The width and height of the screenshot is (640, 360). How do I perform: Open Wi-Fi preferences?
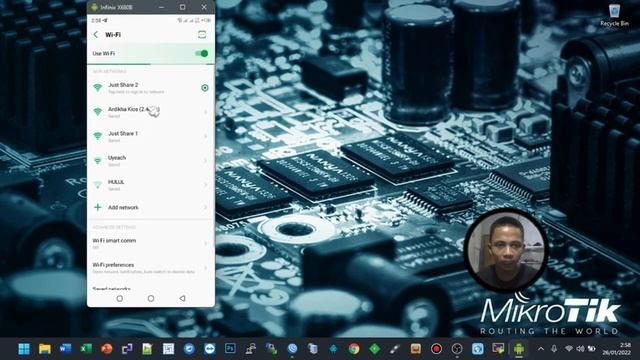[x=151, y=268]
